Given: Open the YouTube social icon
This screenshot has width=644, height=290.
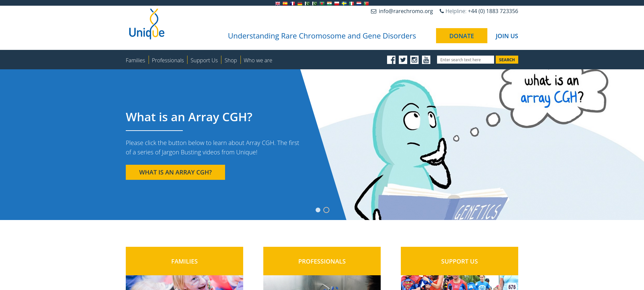Looking at the screenshot, I should [x=426, y=60].
